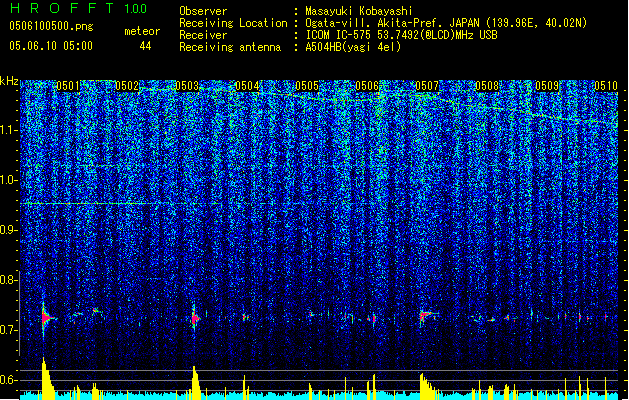Click the 1.1 kHz axis label
This screenshot has height=400, width=629.
click(x=9, y=130)
